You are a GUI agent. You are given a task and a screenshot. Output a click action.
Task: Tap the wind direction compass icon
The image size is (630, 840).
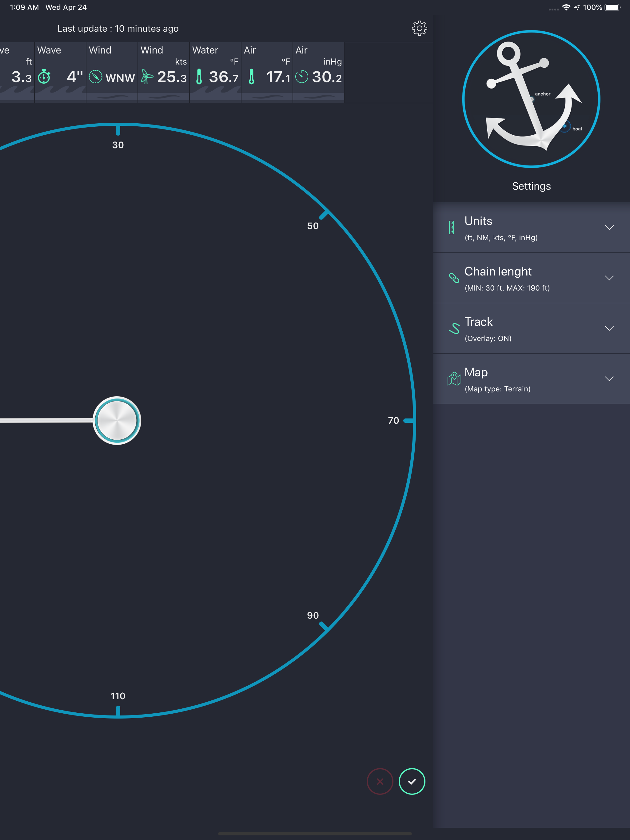click(95, 77)
